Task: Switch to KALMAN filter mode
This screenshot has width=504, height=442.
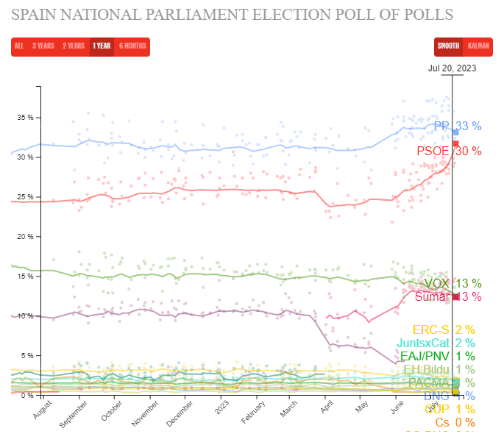Action: click(x=478, y=46)
